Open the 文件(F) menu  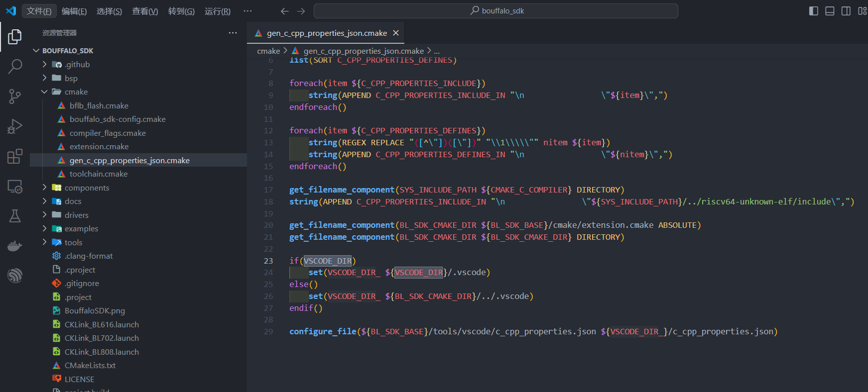pos(39,11)
